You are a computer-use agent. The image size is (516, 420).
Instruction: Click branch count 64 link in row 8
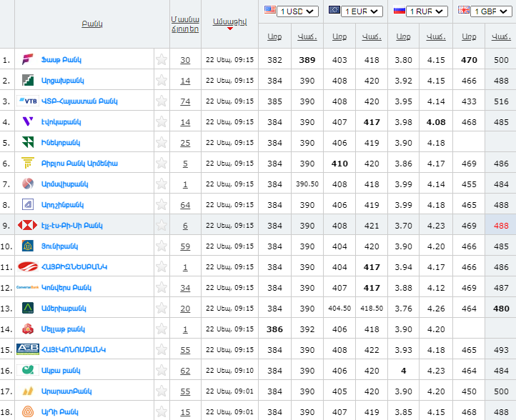pos(185,205)
